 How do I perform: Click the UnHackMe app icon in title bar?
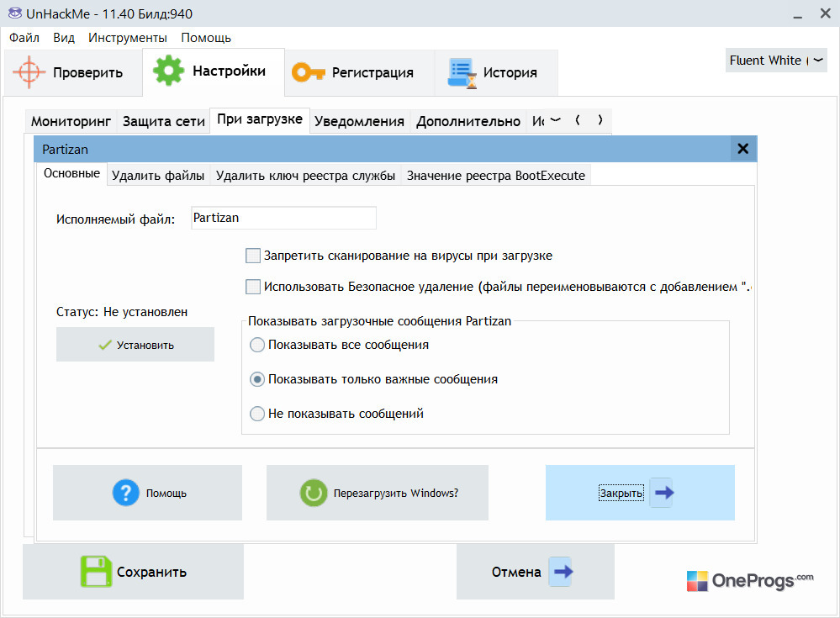pyautogui.click(x=15, y=13)
